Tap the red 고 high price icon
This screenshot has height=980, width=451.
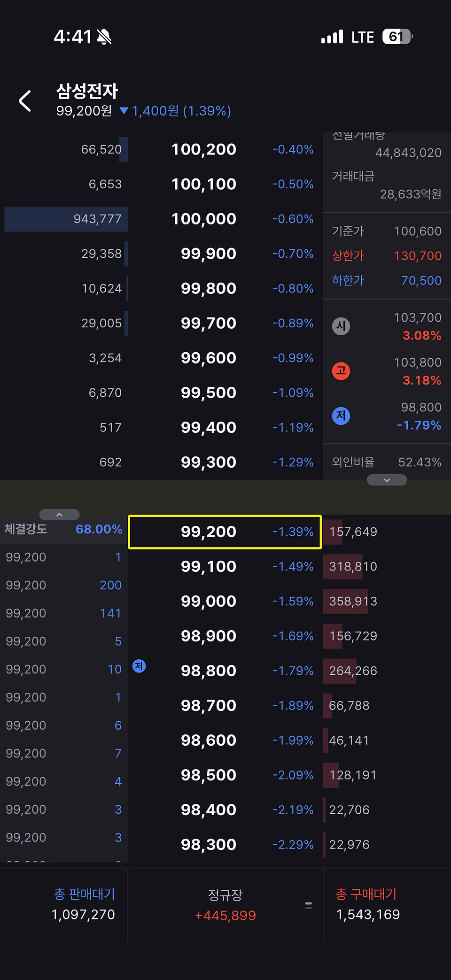pos(341,371)
